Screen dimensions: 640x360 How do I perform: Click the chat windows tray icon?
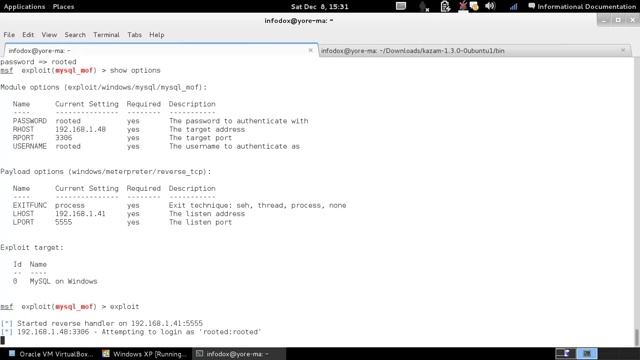(474, 7)
